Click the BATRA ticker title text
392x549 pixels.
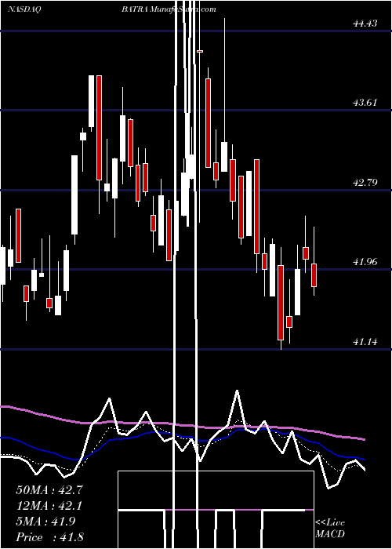(135, 9)
